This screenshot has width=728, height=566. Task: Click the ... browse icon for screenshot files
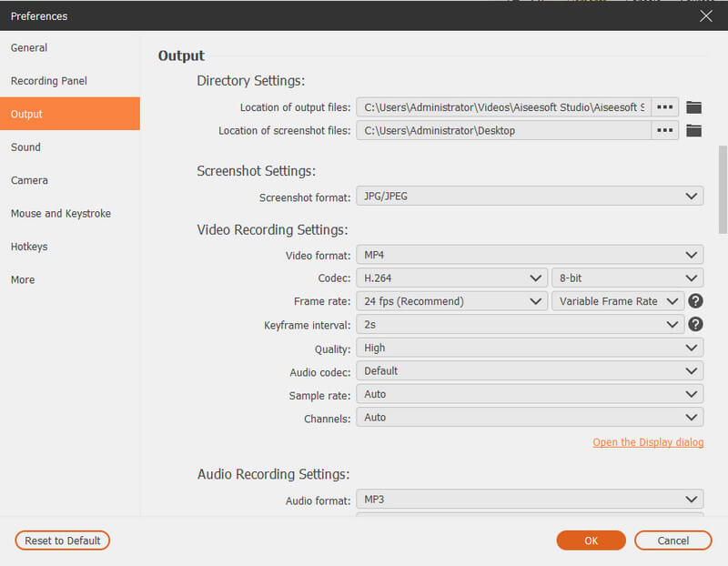pos(664,130)
